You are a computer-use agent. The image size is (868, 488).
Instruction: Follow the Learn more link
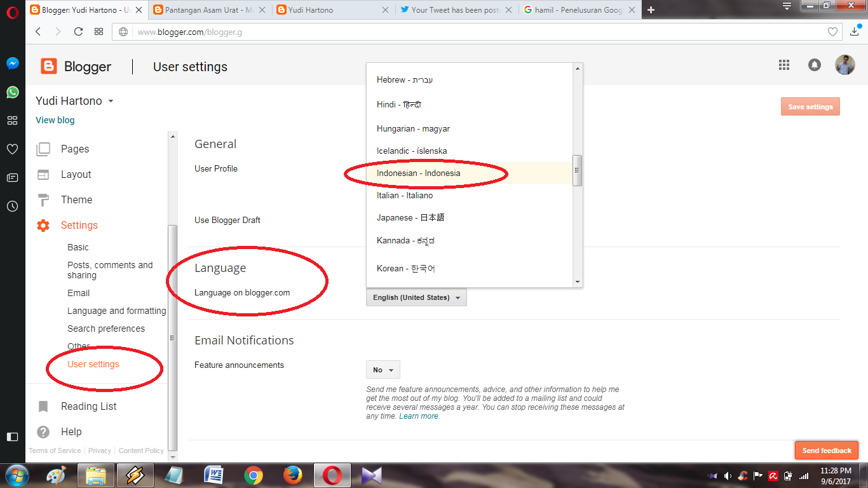419,416
